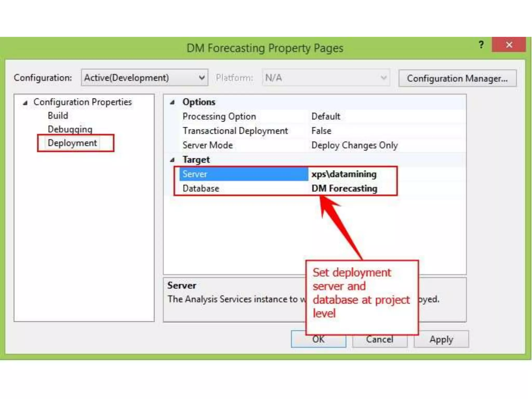Select the Processing Option property row
Image resolution: width=532 pixels, height=399 pixels.
pyautogui.click(x=219, y=116)
